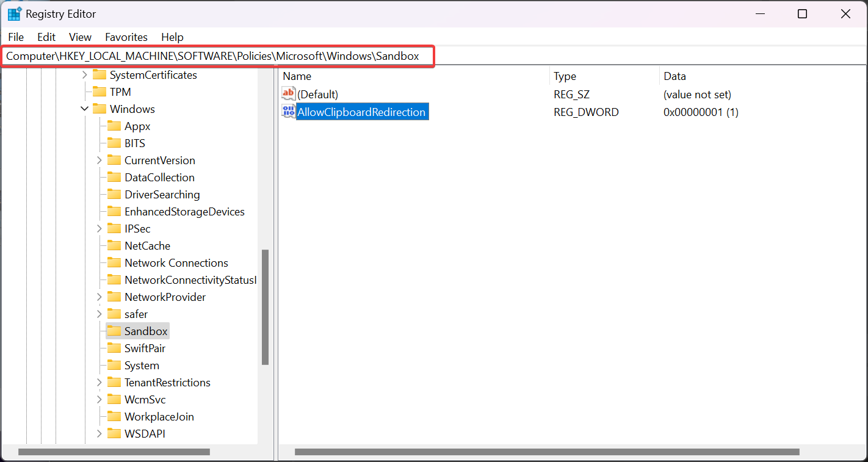
Task: Expand the IPSec key
Action: pyautogui.click(x=99, y=229)
